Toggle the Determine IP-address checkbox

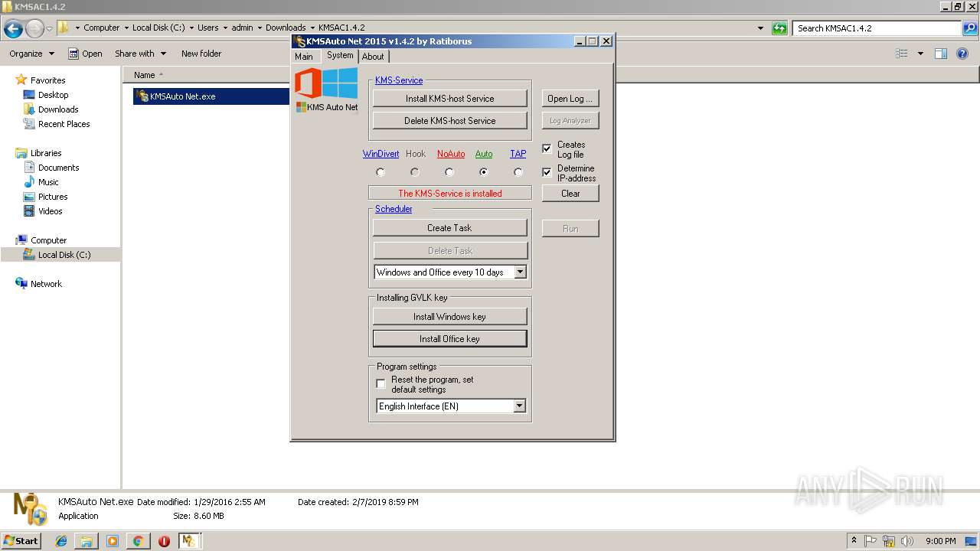tap(547, 173)
